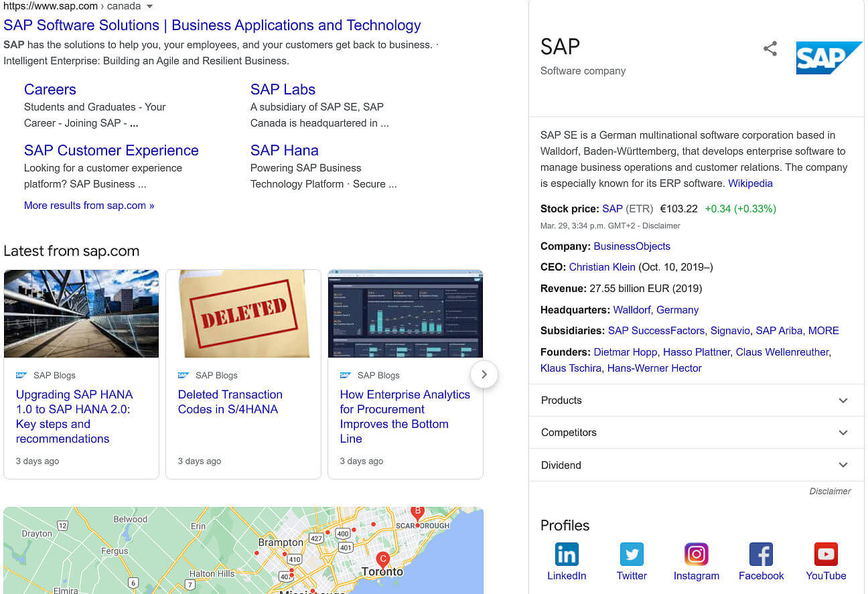Click the Germany link
This screenshot has width=868, height=594.
coord(677,310)
